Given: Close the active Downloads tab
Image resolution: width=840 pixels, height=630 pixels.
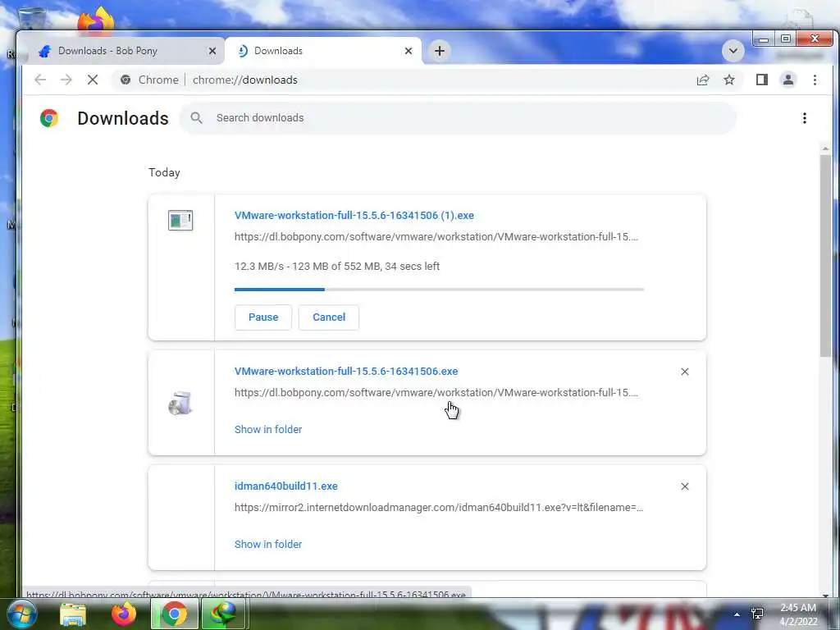Looking at the screenshot, I should (409, 51).
